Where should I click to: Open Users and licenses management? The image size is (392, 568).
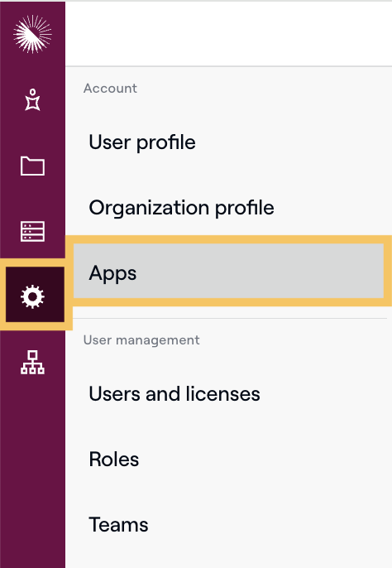point(174,394)
